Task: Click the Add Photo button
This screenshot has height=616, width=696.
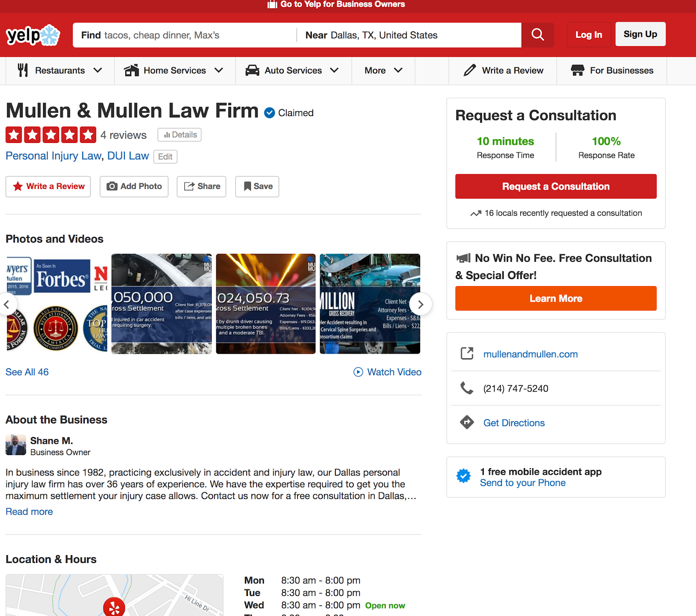Action: (134, 186)
